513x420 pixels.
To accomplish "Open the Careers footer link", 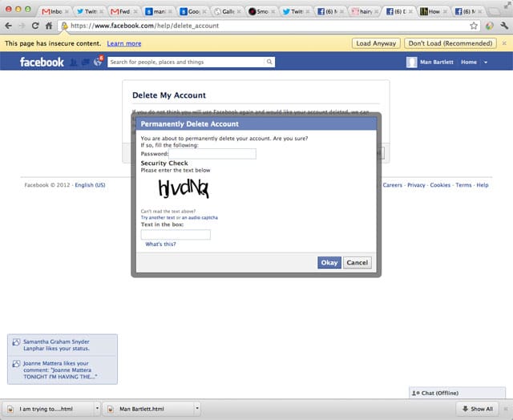I will pyautogui.click(x=392, y=185).
